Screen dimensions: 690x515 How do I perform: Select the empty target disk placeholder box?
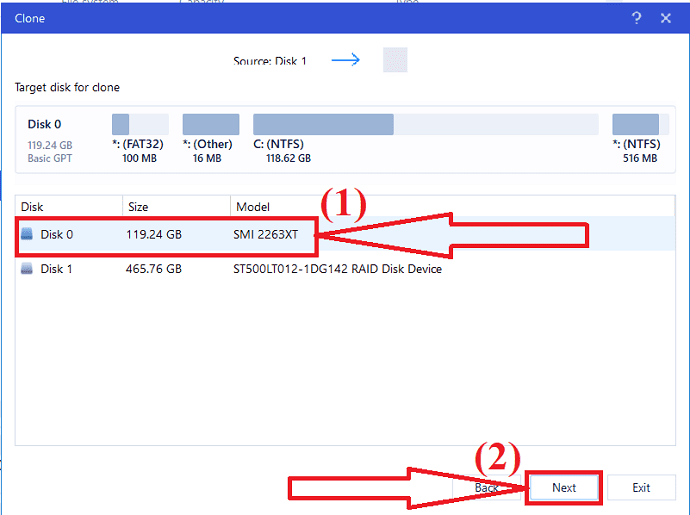click(395, 60)
